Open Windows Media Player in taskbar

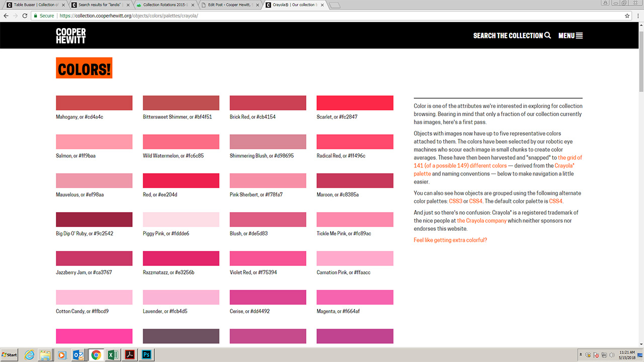[62, 354]
